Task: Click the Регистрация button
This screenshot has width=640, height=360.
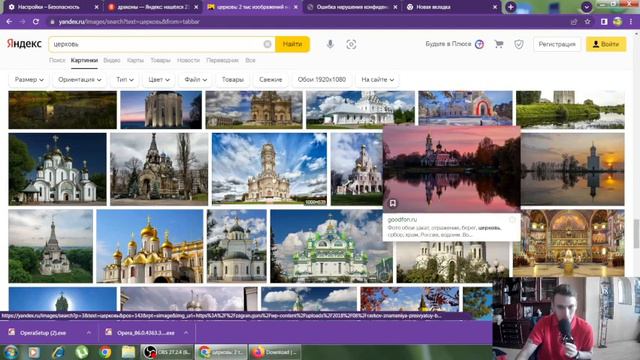Action: point(557,44)
